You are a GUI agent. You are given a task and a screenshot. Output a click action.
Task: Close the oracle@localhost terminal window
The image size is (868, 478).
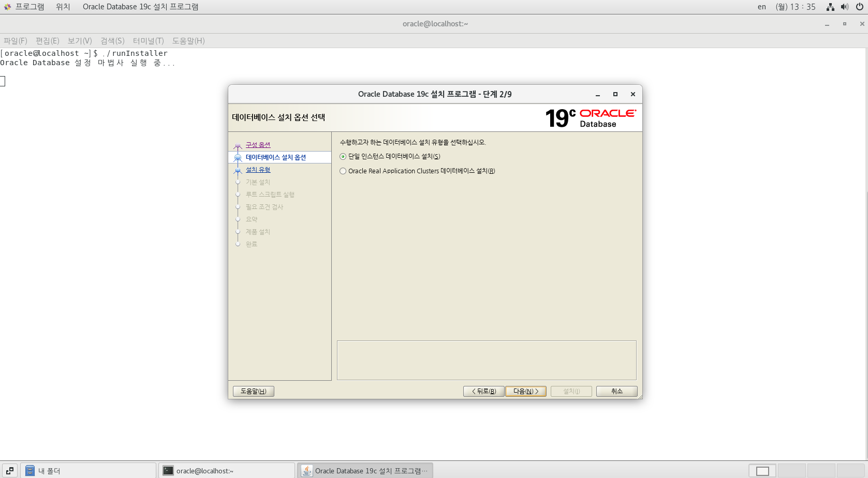pos(862,24)
